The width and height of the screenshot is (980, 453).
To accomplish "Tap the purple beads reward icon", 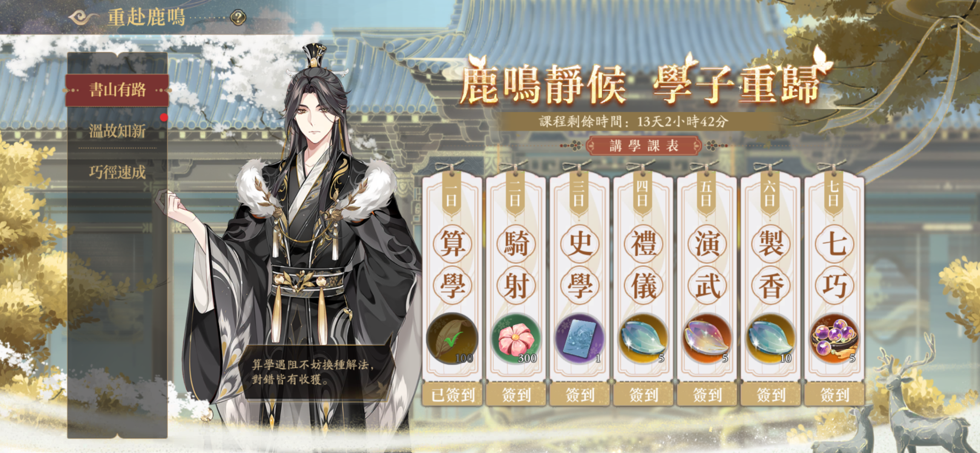I will [835, 339].
